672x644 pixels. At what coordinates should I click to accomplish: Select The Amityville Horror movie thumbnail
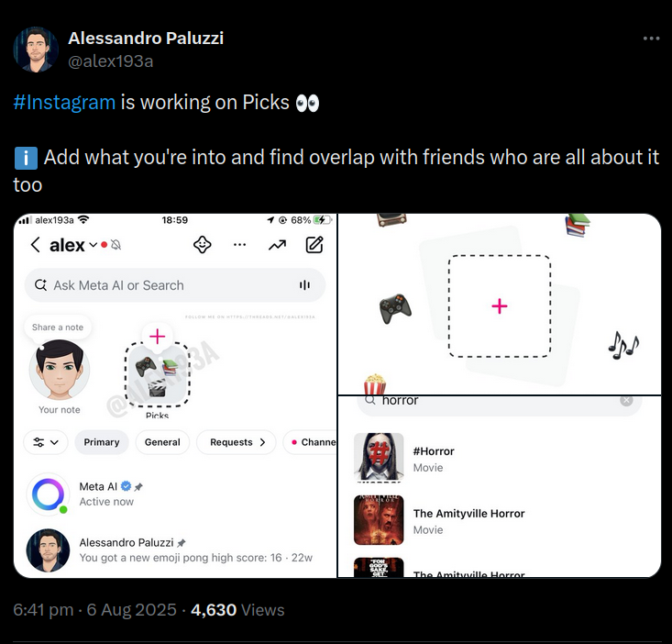click(379, 520)
